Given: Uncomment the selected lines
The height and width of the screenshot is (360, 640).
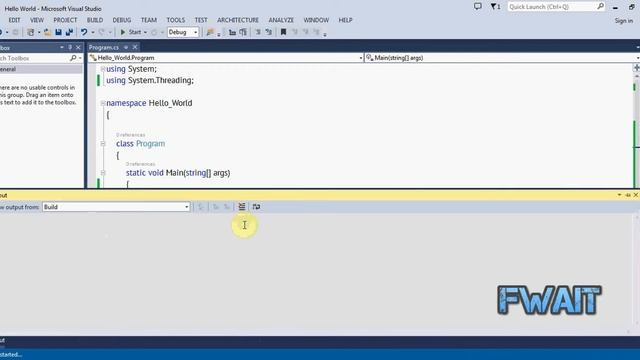Looking at the screenshot, I should click(x=269, y=32).
